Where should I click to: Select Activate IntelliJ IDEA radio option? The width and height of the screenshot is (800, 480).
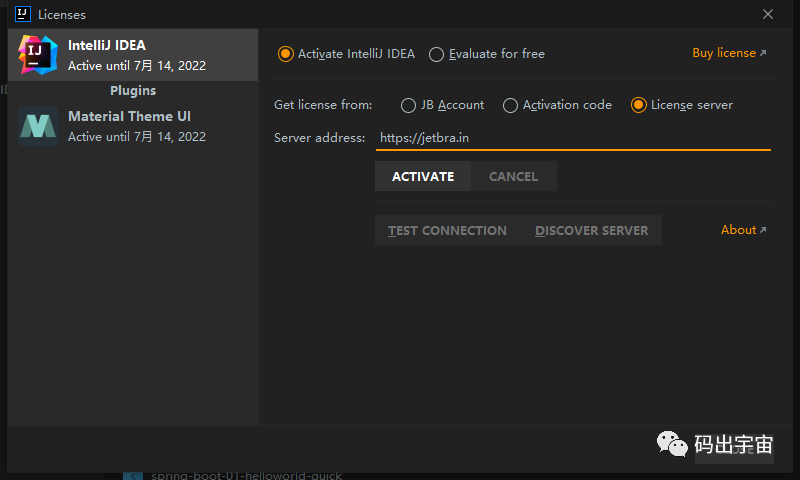click(286, 54)
